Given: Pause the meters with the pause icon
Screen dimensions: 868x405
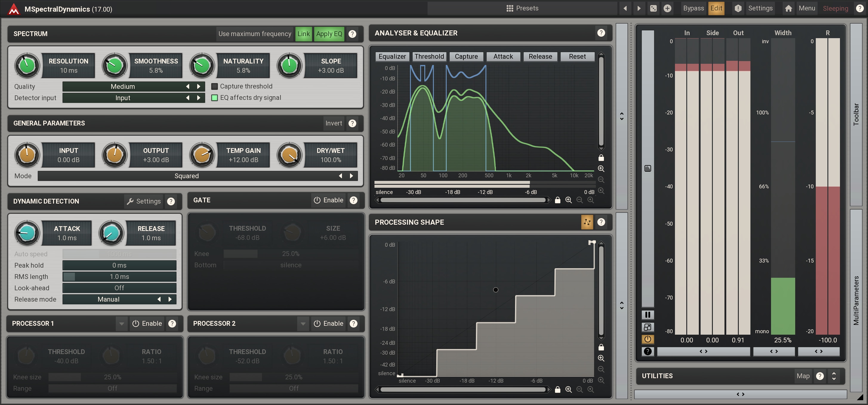Looking at the screenshot, I should tap(647, 314).
